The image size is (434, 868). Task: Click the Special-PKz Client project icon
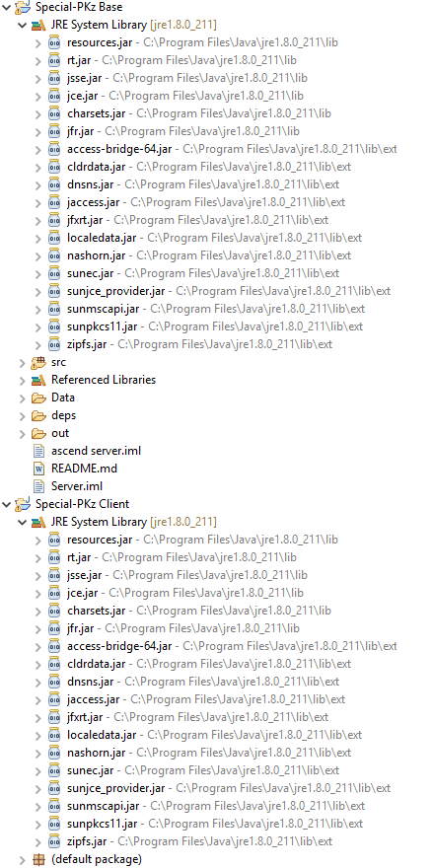click(x=23, y=504)
